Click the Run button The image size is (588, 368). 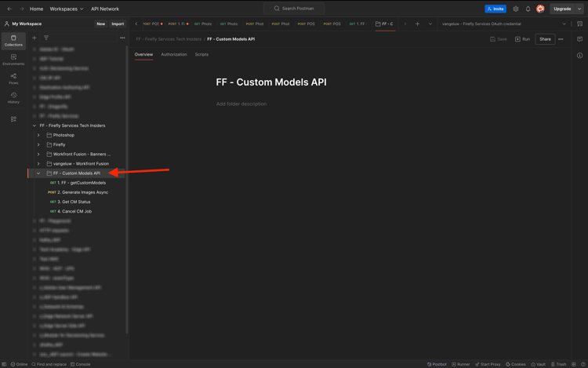(x=522, y=39)
